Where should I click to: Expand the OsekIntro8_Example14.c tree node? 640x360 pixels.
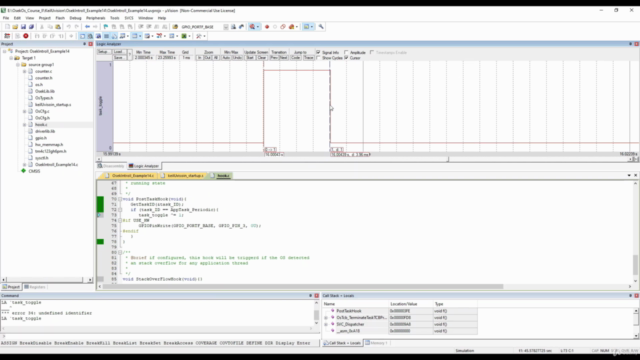(24, 164)
